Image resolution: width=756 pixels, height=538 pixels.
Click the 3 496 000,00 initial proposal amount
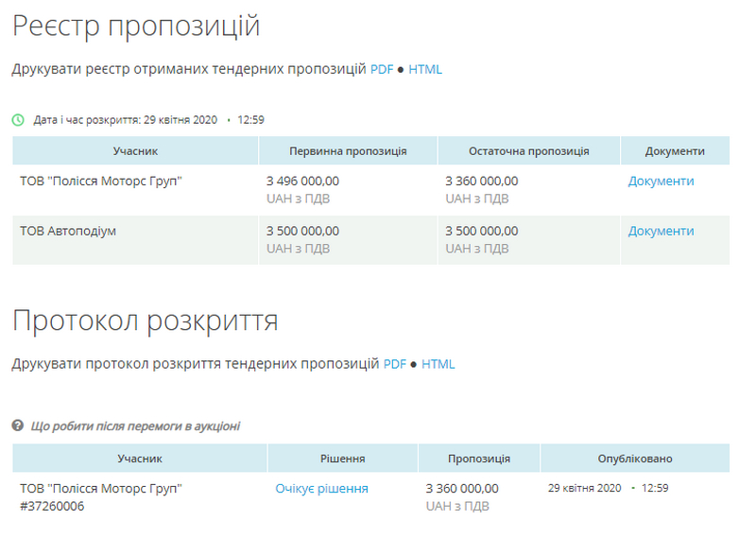(x=302, y=181)
